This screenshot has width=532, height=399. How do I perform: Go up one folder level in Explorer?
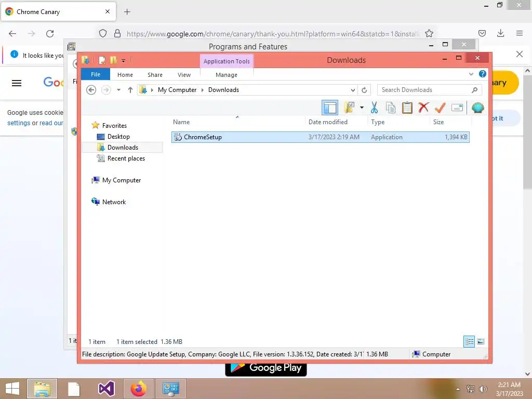(x=130, y=90)
